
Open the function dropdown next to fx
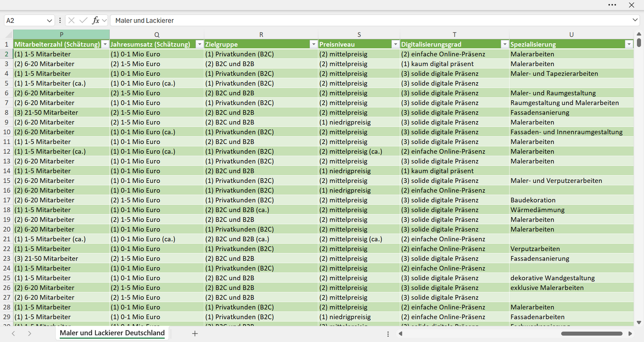[x=104, y=21]
